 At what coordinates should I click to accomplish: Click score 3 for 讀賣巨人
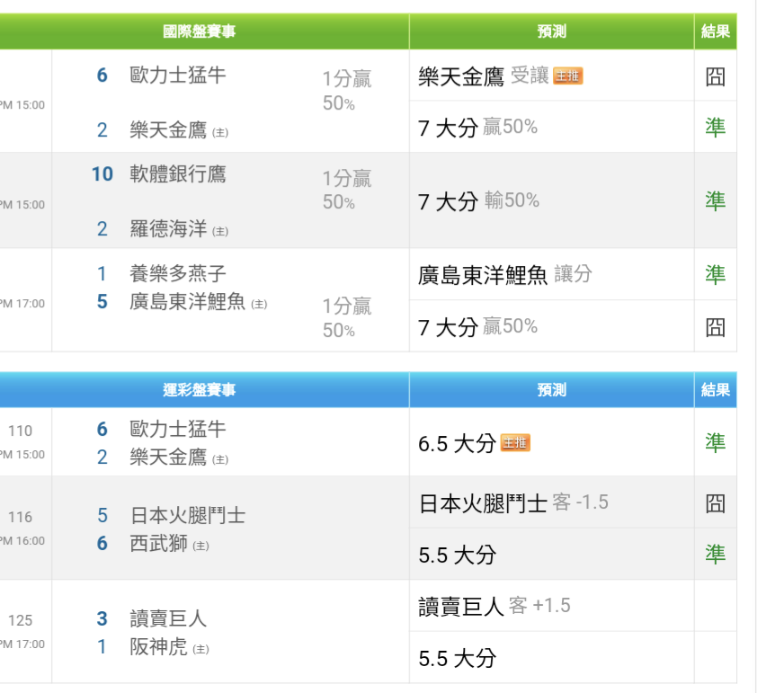pos(102,618)
